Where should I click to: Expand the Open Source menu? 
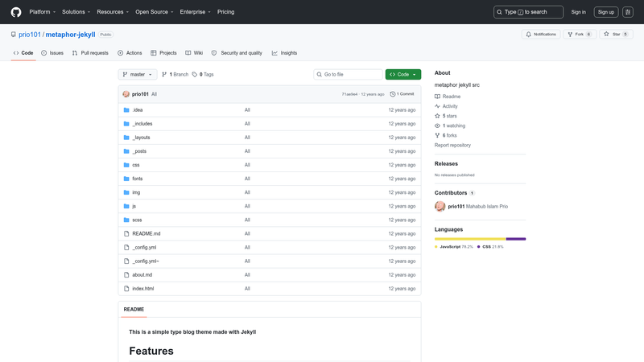pos(155,12)
